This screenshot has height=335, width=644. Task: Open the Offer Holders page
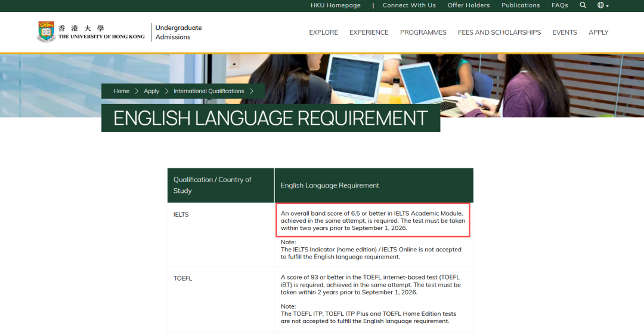(x=469, y=5)
